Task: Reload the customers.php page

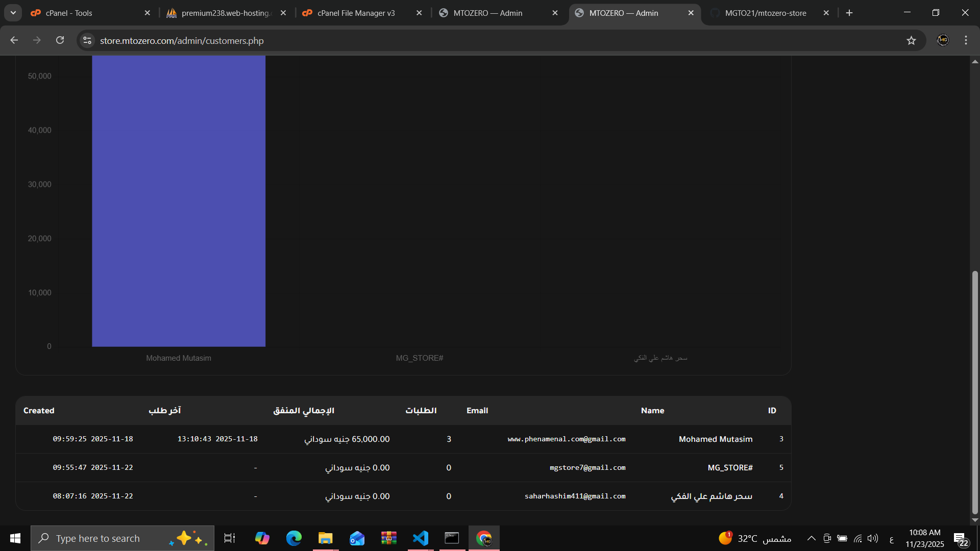Action: tap(60, 40)
